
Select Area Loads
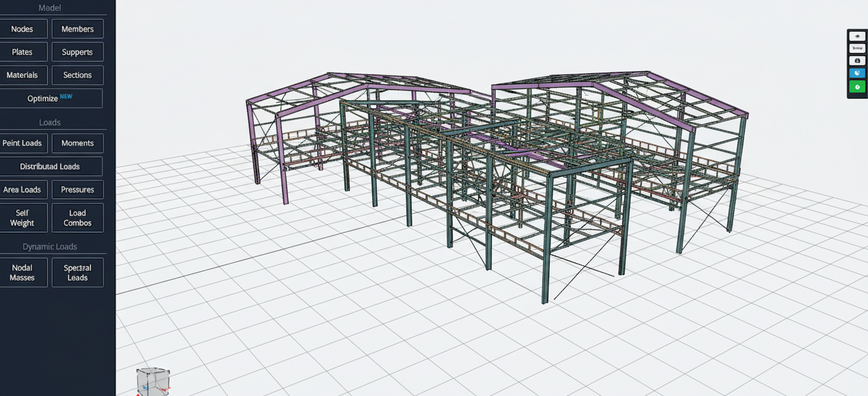tap(22, 189)
